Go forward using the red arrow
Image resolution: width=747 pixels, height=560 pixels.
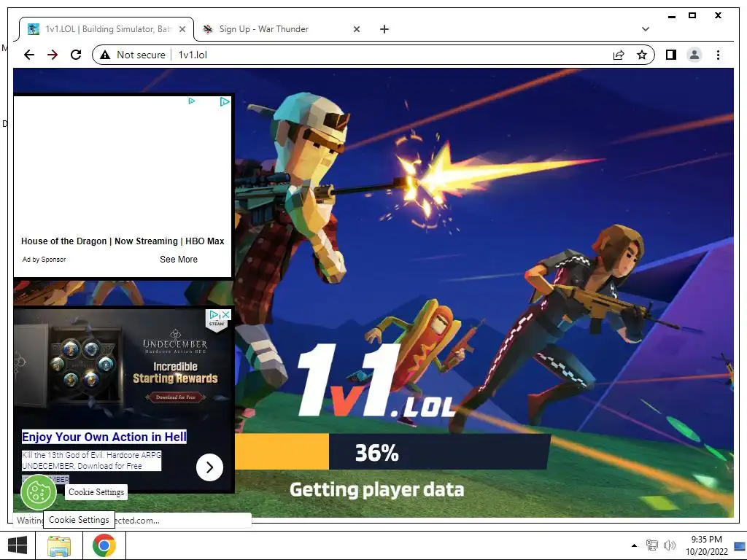point(53,55)
